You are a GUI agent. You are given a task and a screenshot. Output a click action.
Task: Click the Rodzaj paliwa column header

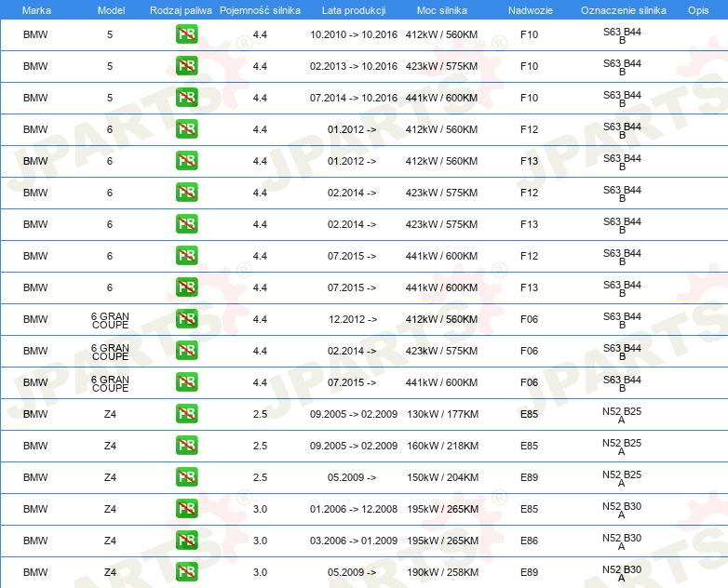[x=181, y=10]
